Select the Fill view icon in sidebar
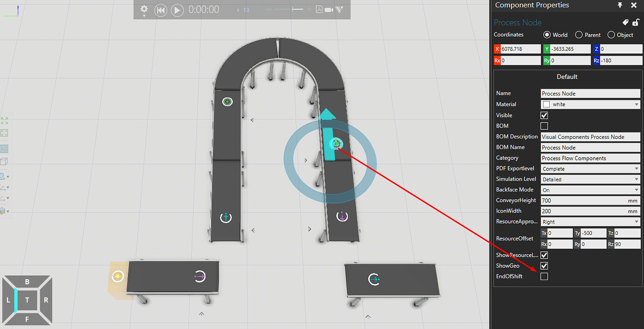 tap(5, 121)
